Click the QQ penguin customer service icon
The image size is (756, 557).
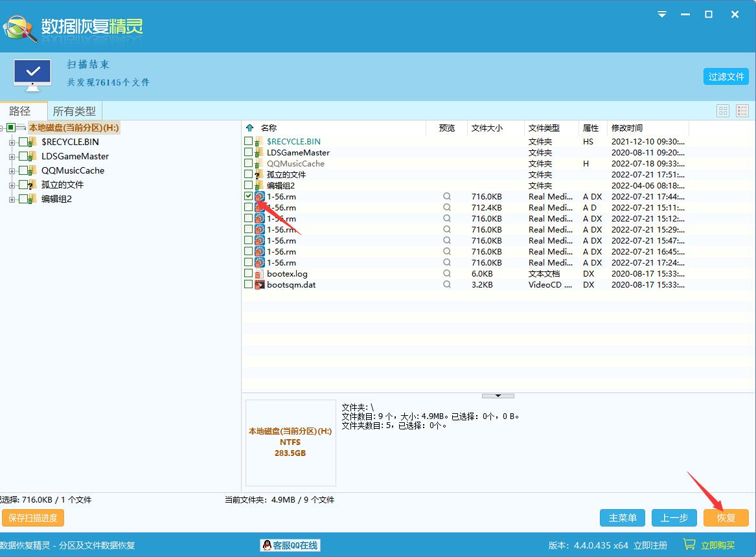(x=267, y=545)
